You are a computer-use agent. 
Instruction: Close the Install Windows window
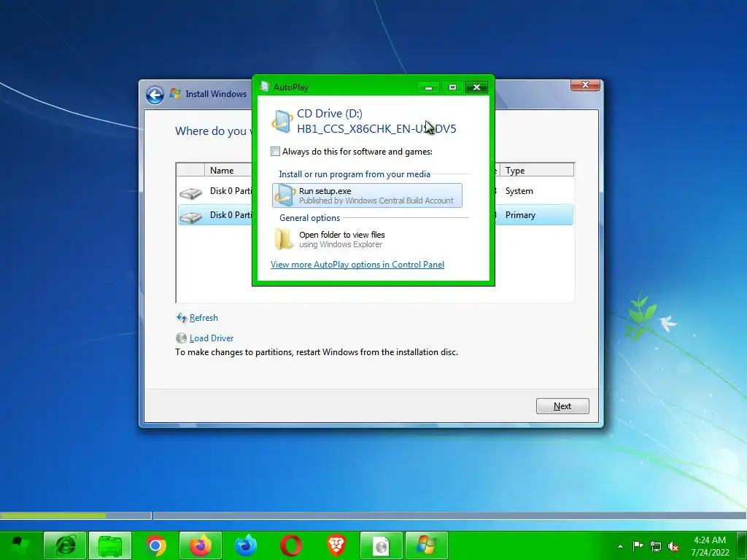pos(585,85)
